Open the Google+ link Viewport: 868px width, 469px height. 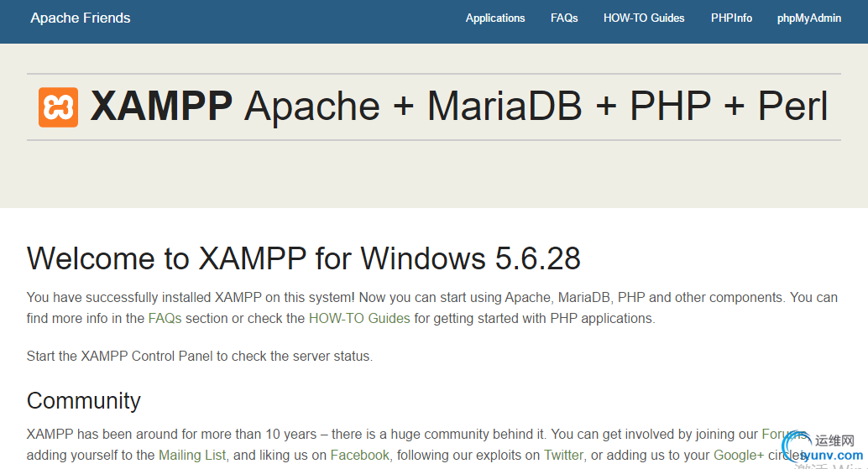pos(739,456)
